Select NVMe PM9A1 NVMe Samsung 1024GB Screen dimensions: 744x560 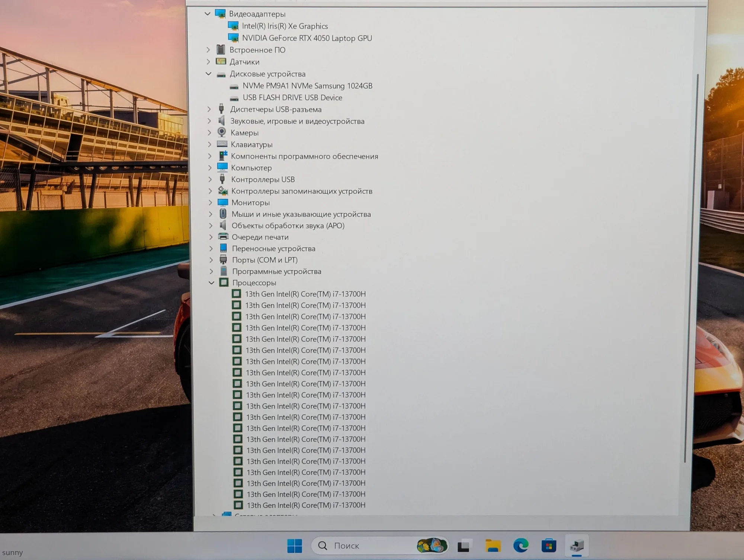coord(307,86)
